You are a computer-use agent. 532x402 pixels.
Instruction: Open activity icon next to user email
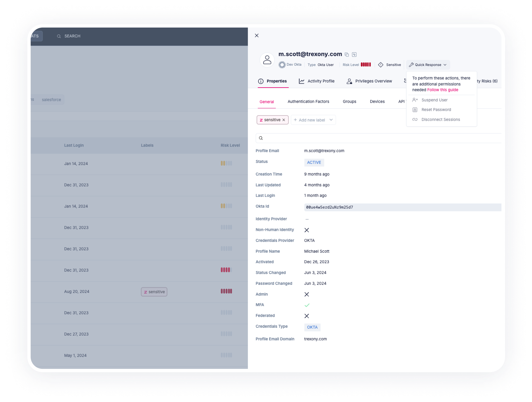(354, 54)
